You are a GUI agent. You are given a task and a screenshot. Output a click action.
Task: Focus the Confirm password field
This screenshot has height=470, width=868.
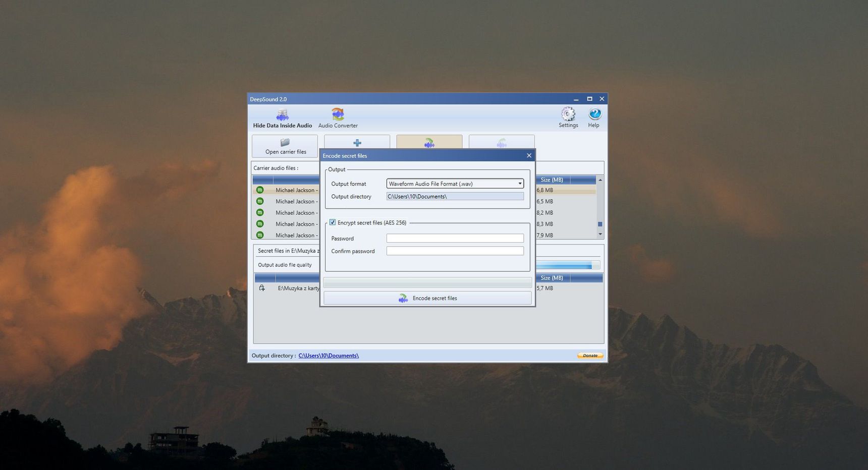(455, 251)
